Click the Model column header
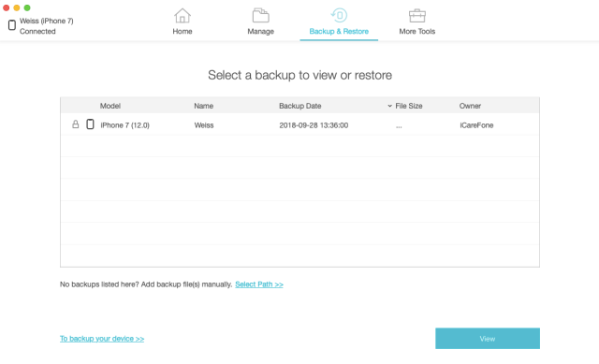599x364 pixels. 110,106
